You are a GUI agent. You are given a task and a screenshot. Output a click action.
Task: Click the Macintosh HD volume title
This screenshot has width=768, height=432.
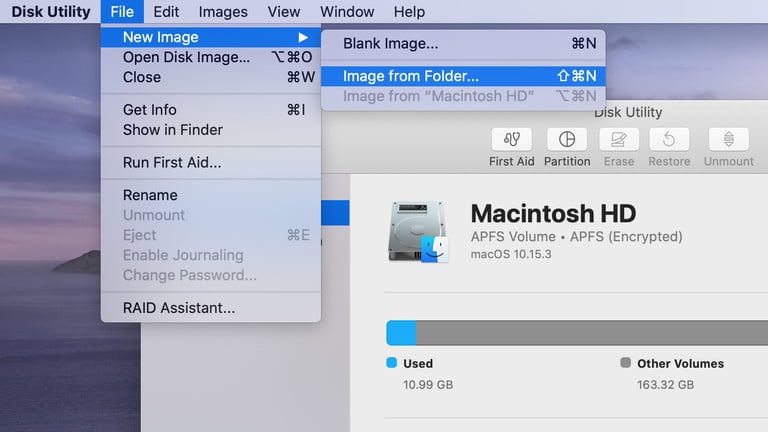coord(553,214)
